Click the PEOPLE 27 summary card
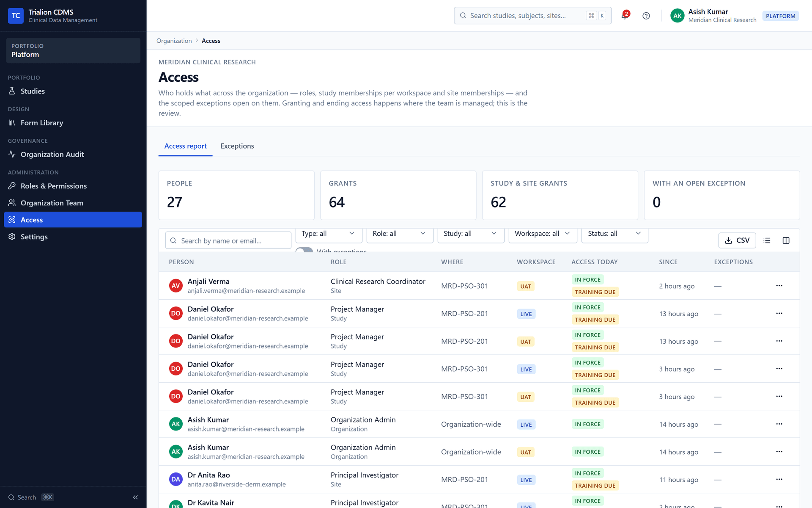The width and height of the screenshot is (812, 508). click(x=236, y=195)
